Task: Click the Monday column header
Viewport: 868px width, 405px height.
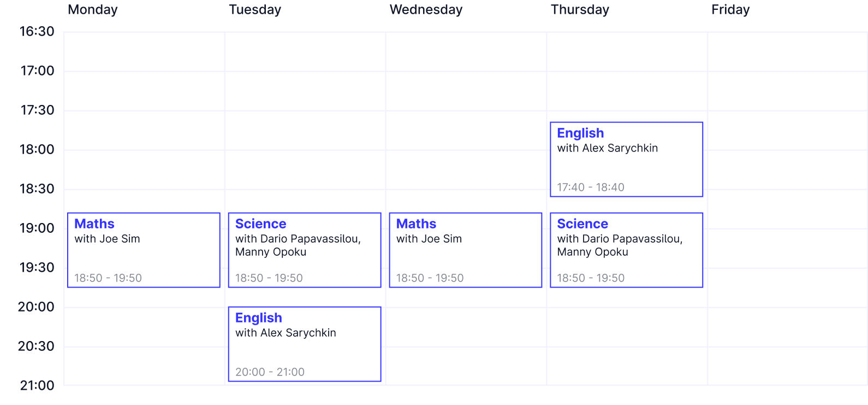Action: pos(92,10)
